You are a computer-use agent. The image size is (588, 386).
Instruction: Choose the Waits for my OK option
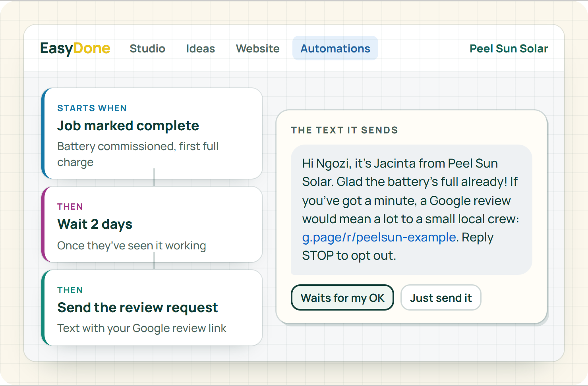pyautogui.click(x=342, y=297)
